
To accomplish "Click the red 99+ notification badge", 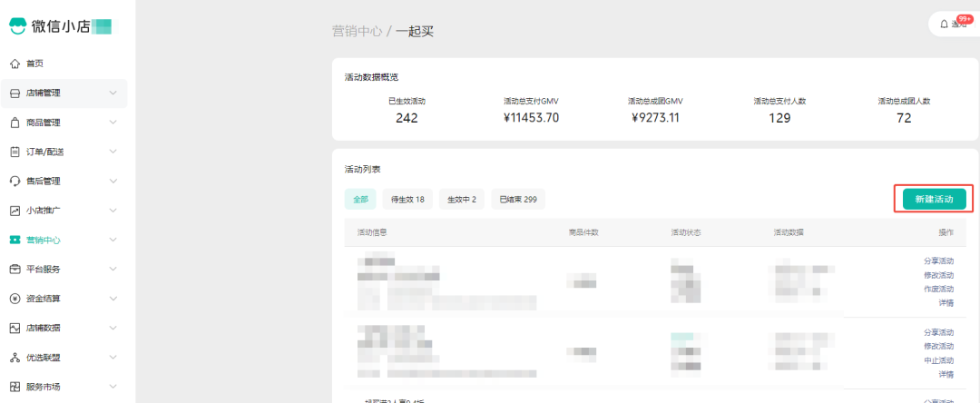I will pyautogui.click(x=965, y=19).
